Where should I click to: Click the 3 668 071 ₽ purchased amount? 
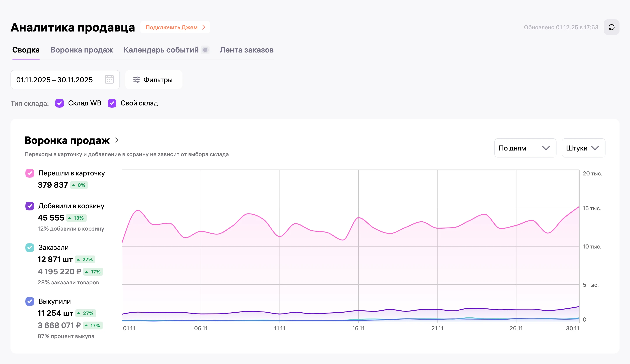59,325
